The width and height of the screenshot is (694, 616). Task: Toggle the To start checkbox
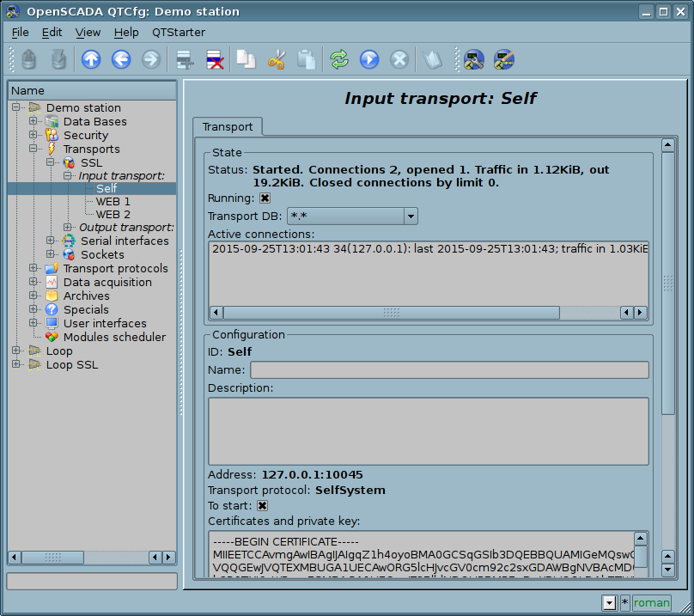pos(263,506)
